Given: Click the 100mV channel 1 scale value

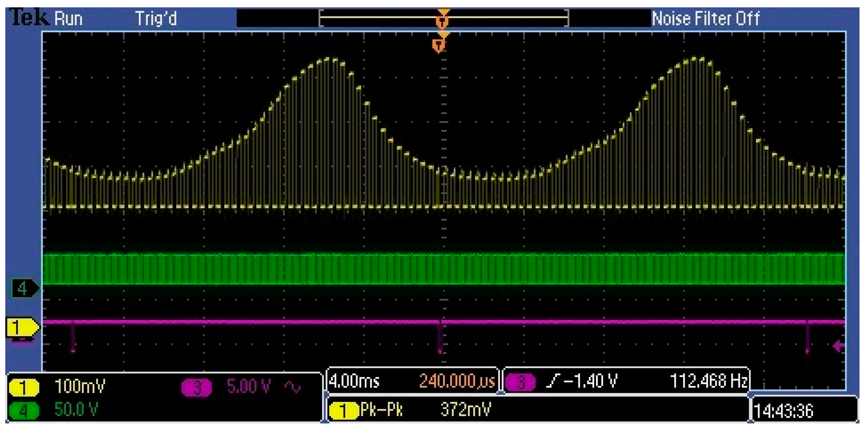Looking at the screenshot, I should pyautogui.click(x=80, y=386).
